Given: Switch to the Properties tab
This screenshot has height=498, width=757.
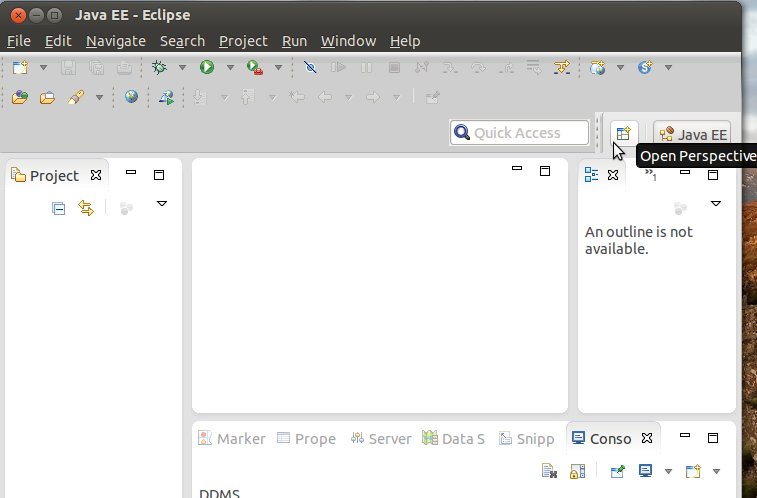Looking at the screenshot, I should click(307, 438).
